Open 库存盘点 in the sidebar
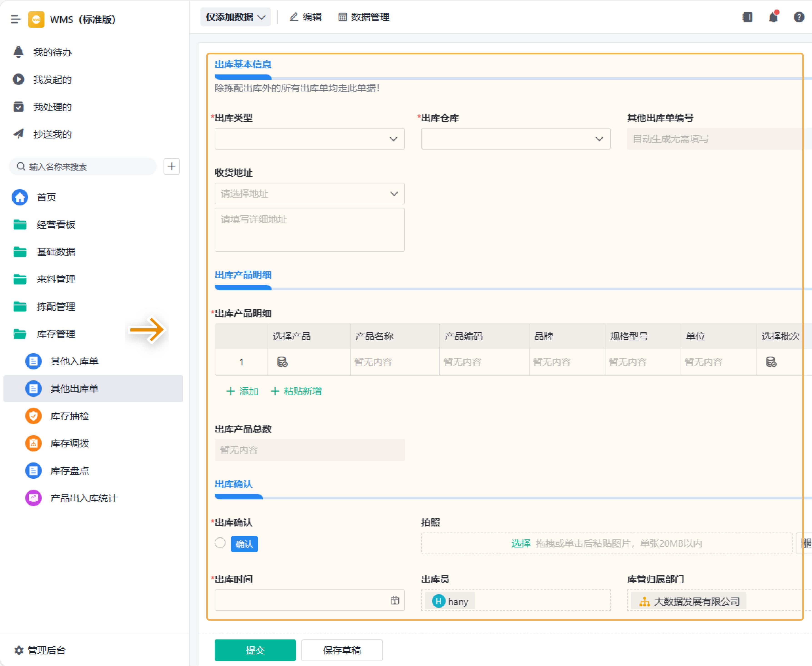The width and height of the screenshot is (812, 666). (70, 471)
